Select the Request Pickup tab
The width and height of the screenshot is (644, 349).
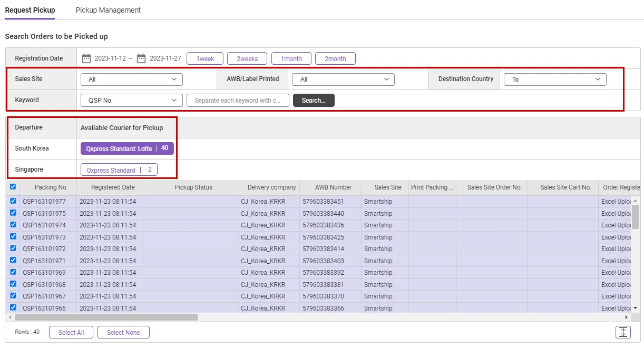[x=30, y=10]
